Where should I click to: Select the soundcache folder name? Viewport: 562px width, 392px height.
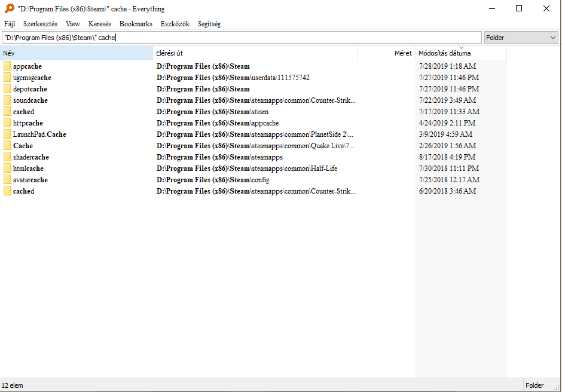tap(30, 100)
